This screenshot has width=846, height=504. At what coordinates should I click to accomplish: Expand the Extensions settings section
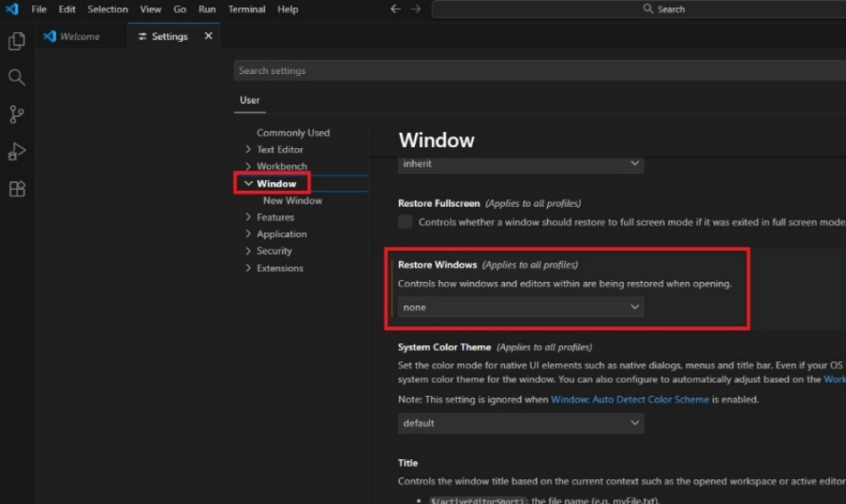279,268
